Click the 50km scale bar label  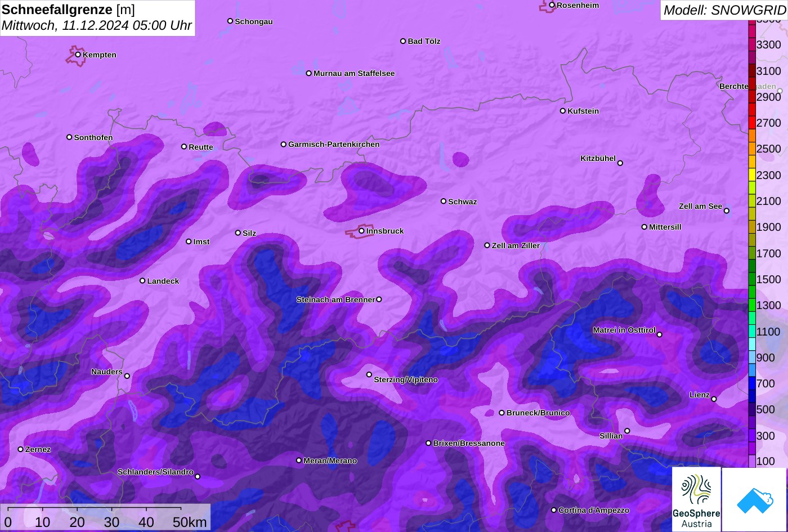pyautogui.click(x=190, y=522)
